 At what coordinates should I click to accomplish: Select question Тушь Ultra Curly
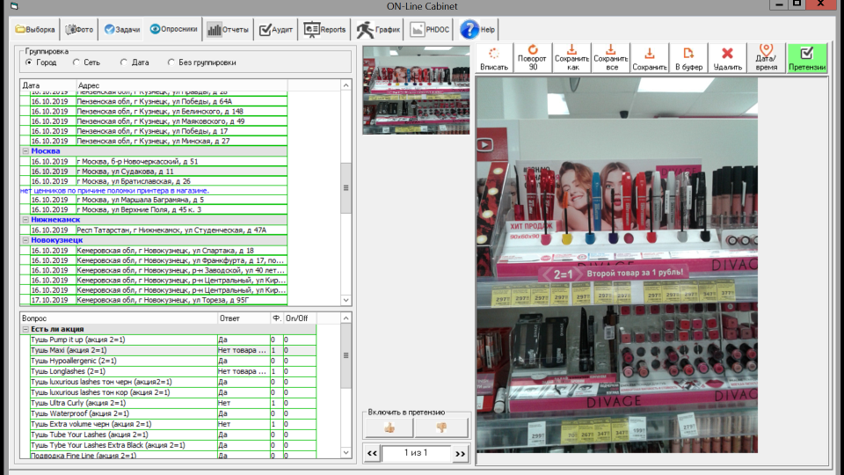pyautogui.click(x=173, y=403)
